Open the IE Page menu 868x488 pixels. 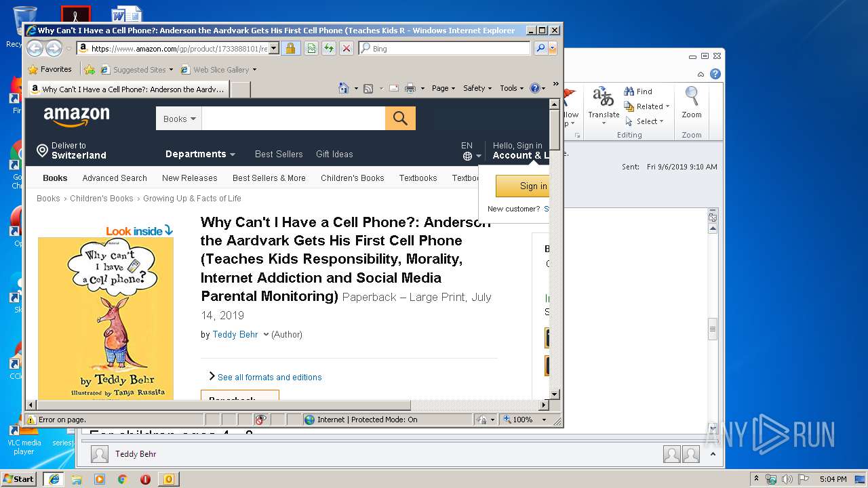[x=443, y=88]
